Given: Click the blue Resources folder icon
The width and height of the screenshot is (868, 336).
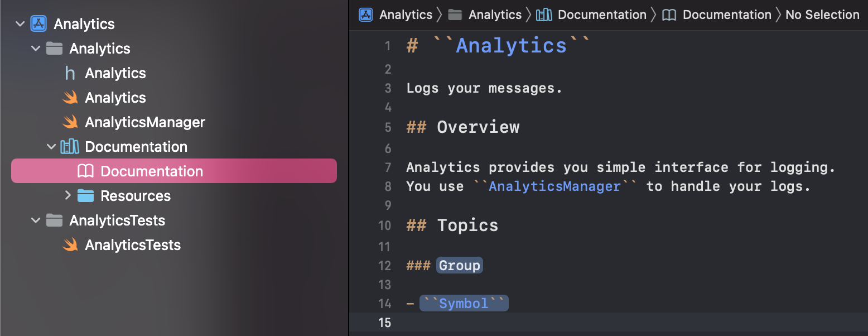Looking at the screenshot, I should point(85,196).
